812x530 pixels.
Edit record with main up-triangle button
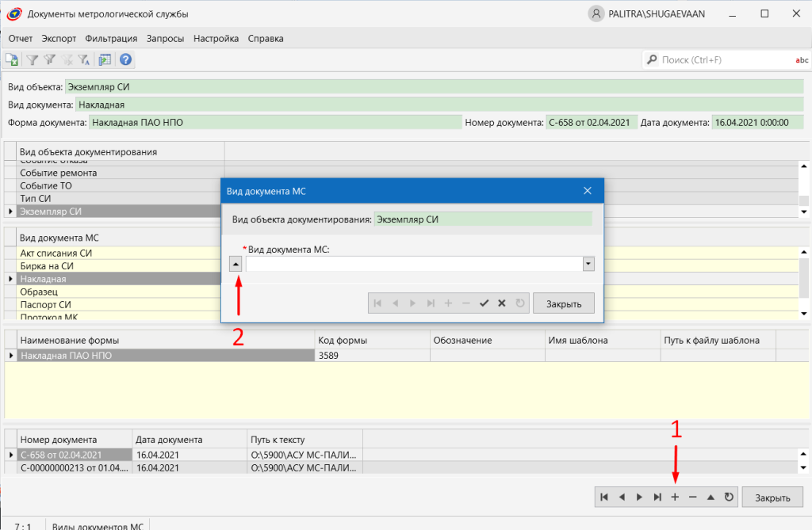(x=710, y=497)
